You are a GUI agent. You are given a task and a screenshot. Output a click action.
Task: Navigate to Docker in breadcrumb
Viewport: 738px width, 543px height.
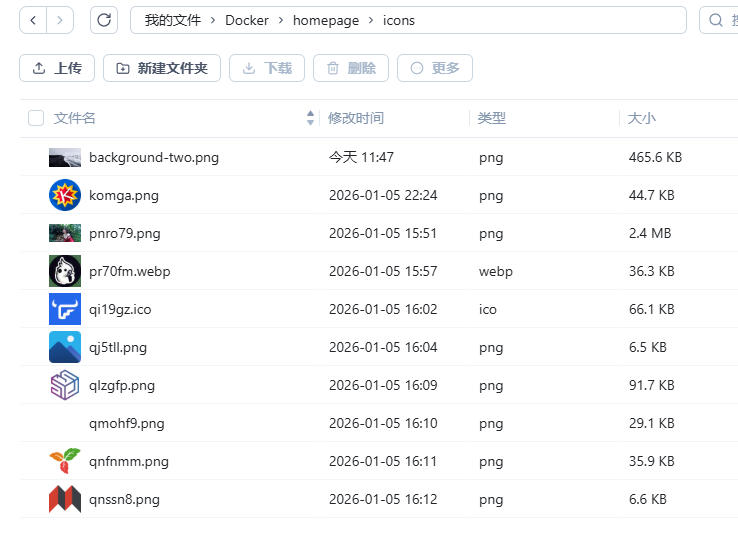(247, 20)
